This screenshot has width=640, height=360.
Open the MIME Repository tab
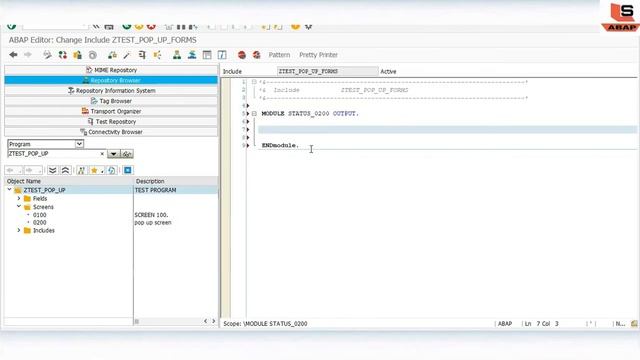(x=111, y=70)
